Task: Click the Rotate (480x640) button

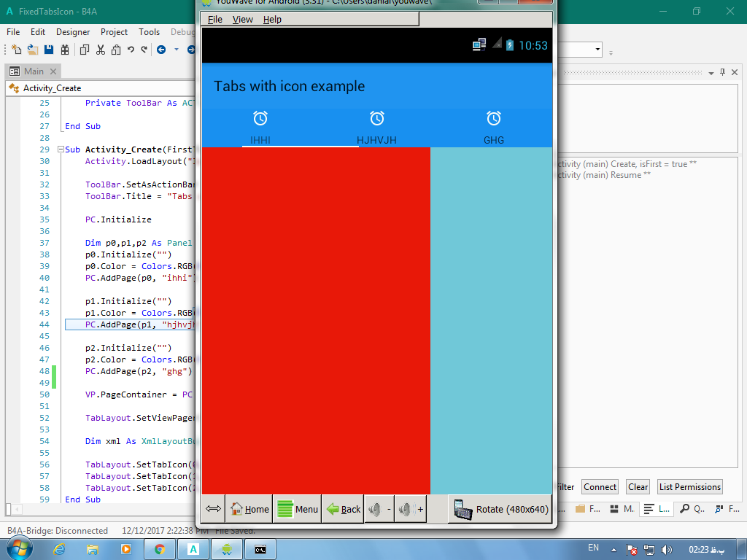Action: tap(500, 509)
